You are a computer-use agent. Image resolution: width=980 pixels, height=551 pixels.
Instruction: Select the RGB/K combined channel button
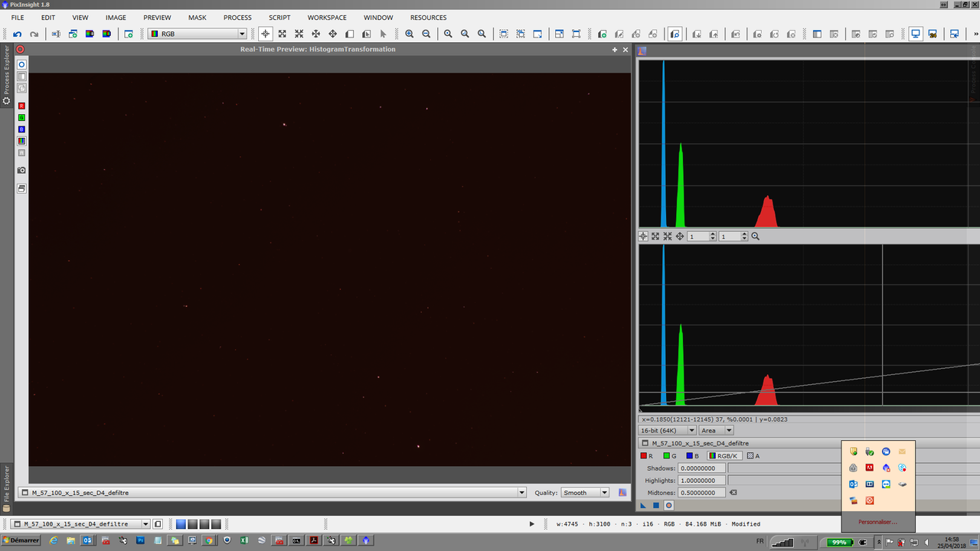tap(724, 456)
